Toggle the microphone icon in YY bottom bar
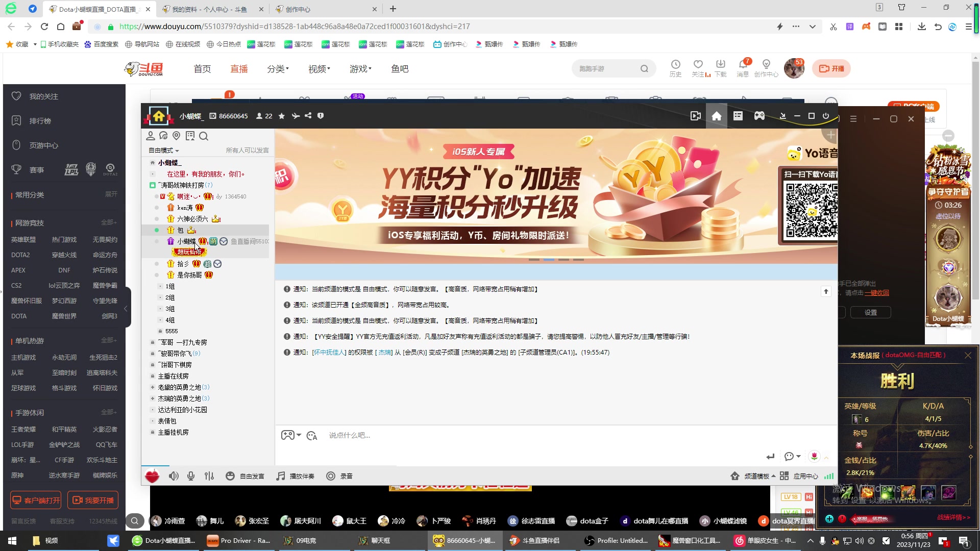 pyautogui.click(x=191, y=476)
